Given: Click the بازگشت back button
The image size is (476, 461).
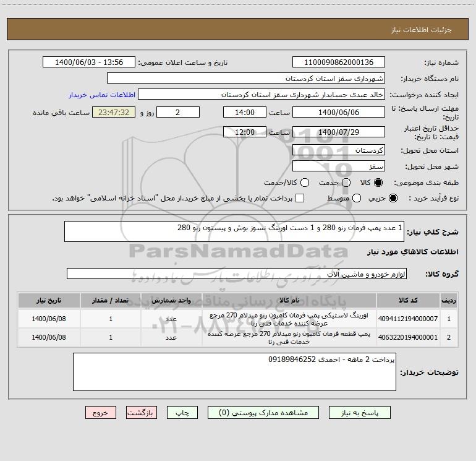Looking at the screenshot, I should 142,413.
